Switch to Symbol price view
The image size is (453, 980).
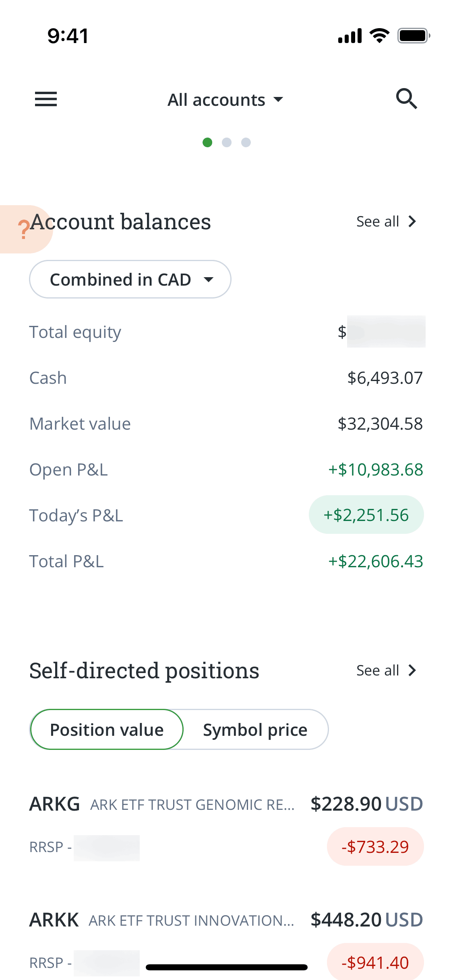255,729
